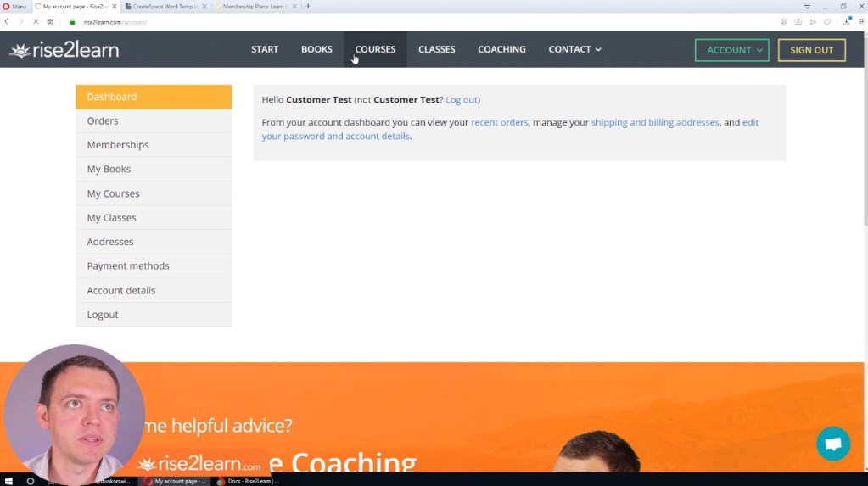Open COURSES in the site navigation
This screenshot has width=868, height=486.
(375, 49)
